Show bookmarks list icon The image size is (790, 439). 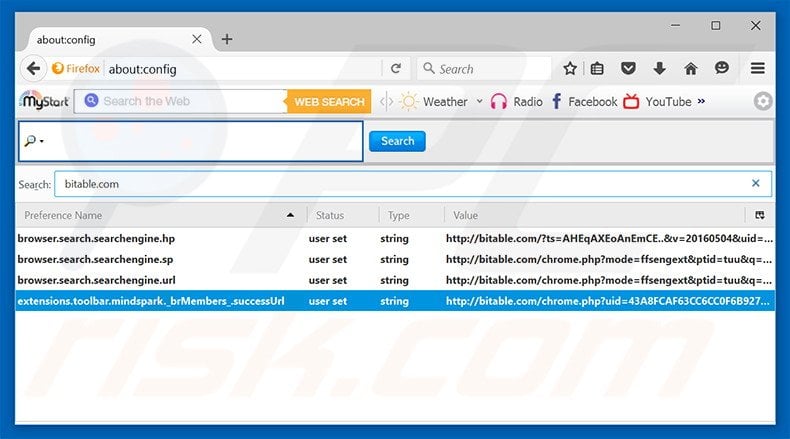(597, 69)
